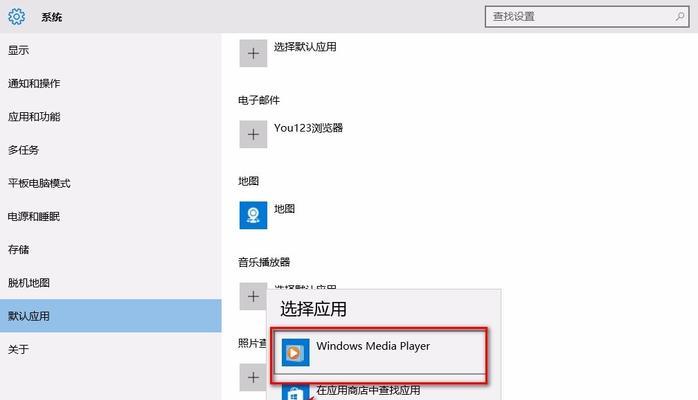Click the 选择应用 popup title
Viewport: 698px width, 400px height.
click(x=313, y=309)
